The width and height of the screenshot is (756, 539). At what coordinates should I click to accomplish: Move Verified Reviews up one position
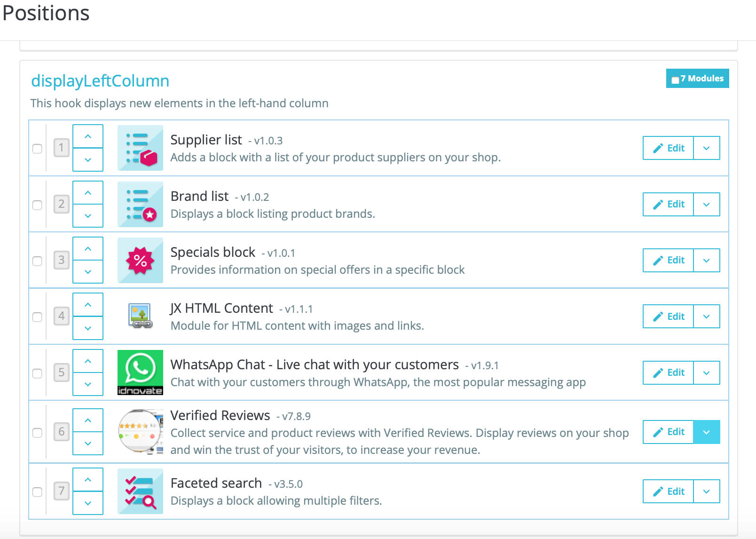[x=88, y=420]
